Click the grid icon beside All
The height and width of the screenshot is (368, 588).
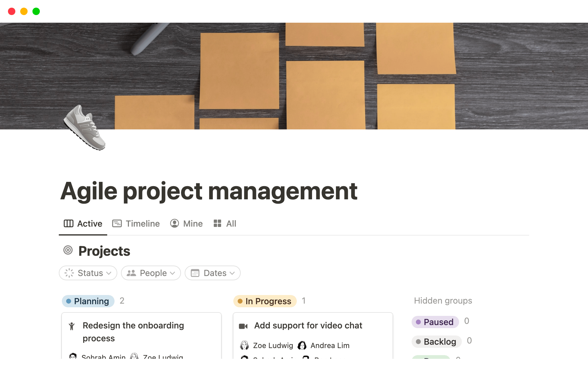click(217, 224)
